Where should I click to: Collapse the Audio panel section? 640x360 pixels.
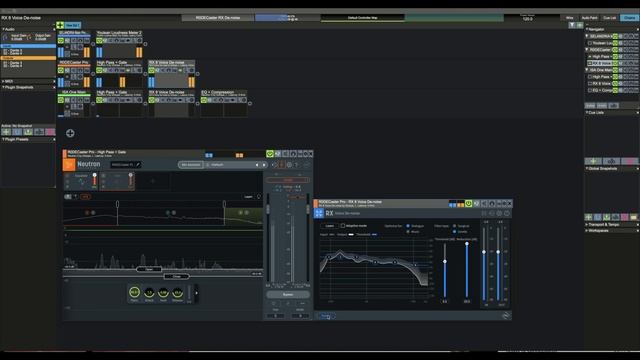[3, 29]
